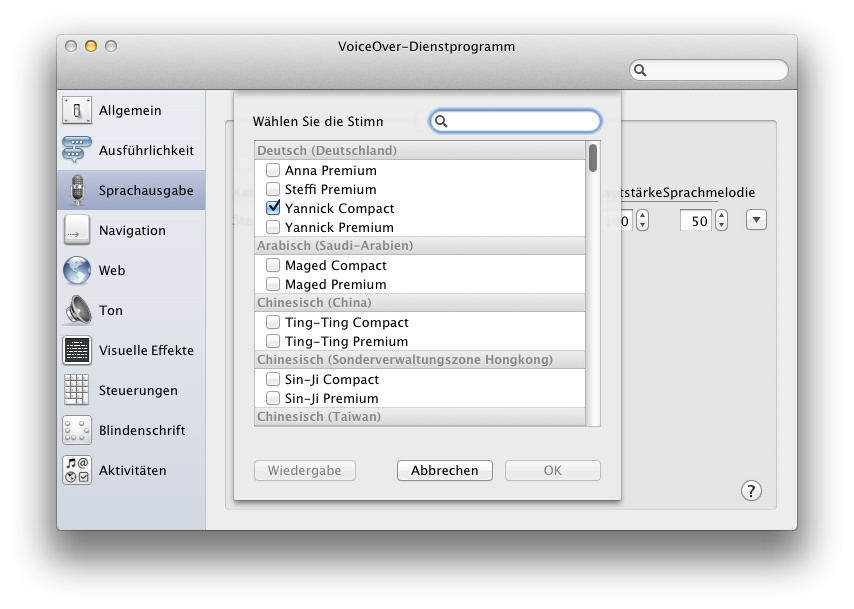The image size is (854, 609).
Task: Select the Ausführlichkeit speech bubble icon
Action: click(77, 151)
